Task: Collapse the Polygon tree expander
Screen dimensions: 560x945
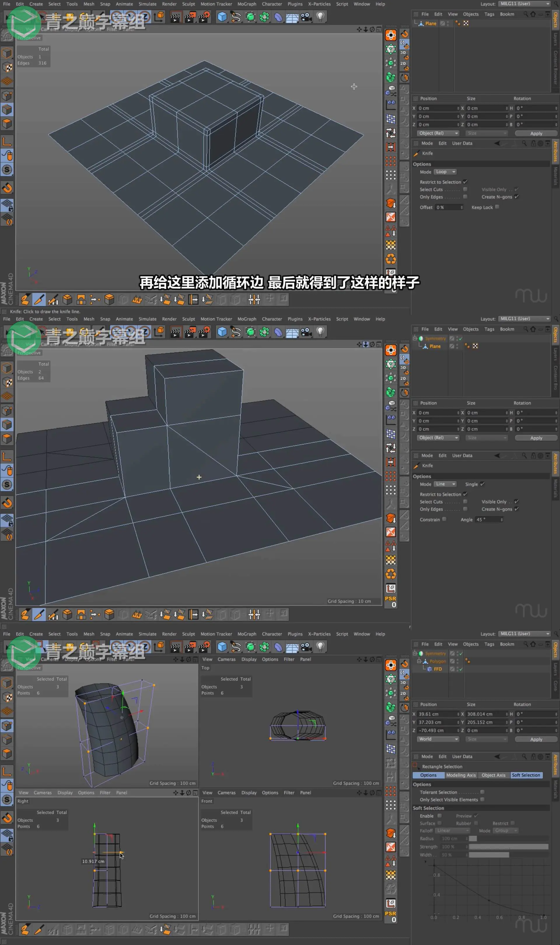Action: [x=419, y=661]
